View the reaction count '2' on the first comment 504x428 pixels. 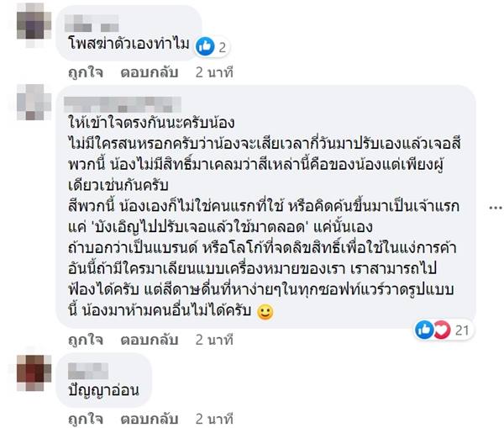pyautogui.click(x=222, y=46)
